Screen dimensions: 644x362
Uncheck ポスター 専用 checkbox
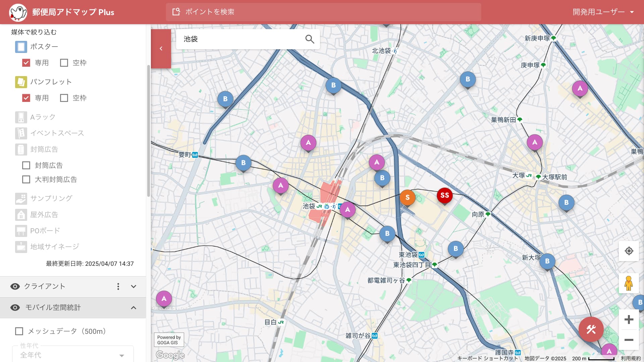[x=26, y=63]
